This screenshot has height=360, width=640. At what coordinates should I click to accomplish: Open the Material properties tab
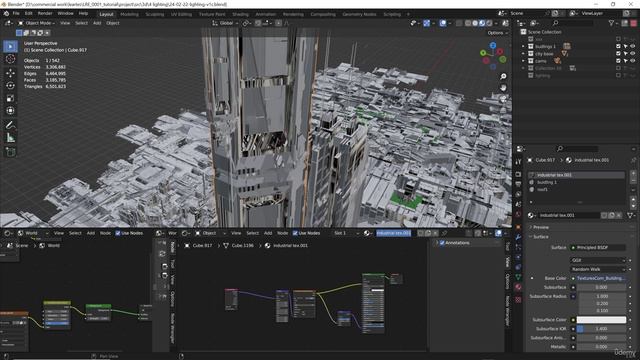pos(518,287)
